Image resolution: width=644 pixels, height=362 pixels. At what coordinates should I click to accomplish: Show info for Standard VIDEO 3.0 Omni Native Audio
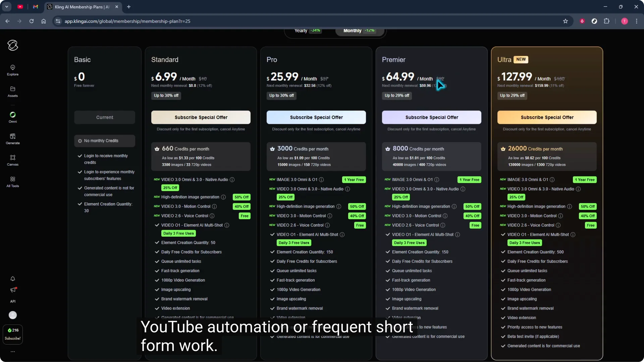coord(232,180)
